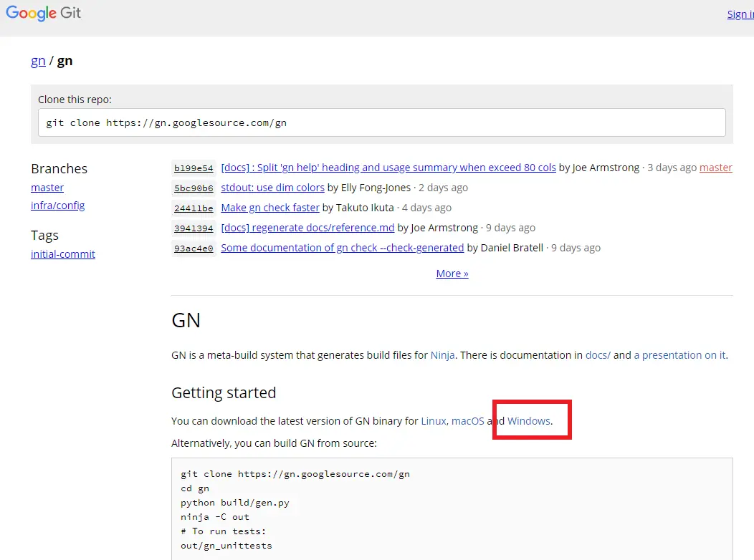Viewport: 754px width, 560px height.
Task: Click the author name Takuto Ikuta
Action: coord(365,208)
